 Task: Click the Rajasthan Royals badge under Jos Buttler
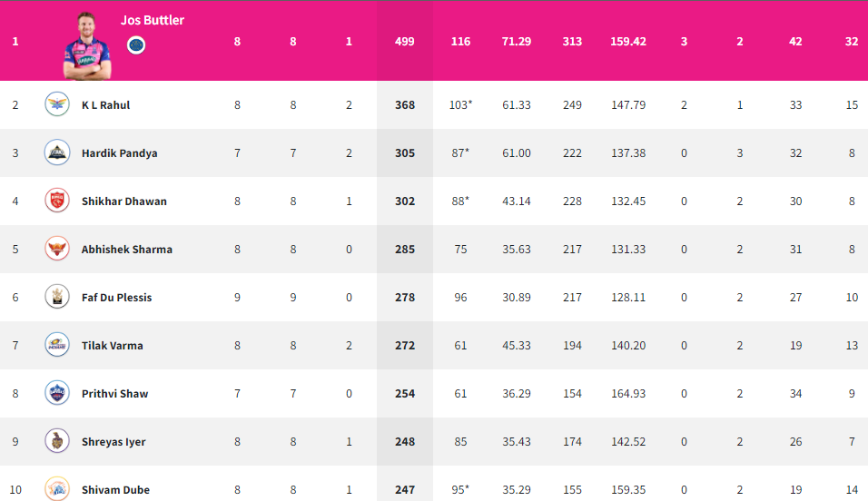point(136,44)
